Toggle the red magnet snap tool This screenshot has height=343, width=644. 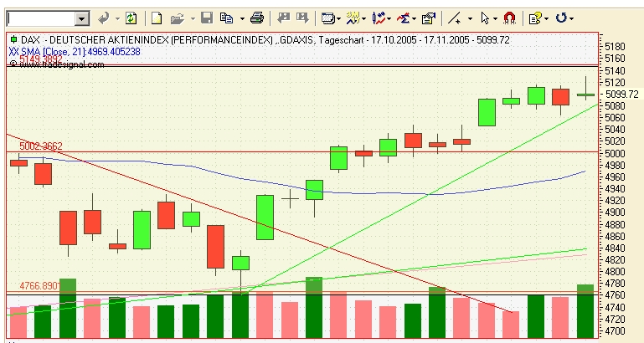[x=509, y=18]
